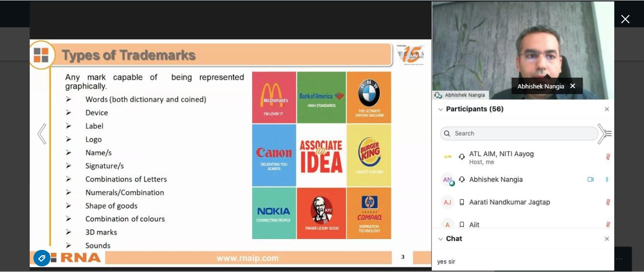Click the 'Combination of colours' bullet
The width and height of the screenshot is (644, 272).
pos(125,219)
